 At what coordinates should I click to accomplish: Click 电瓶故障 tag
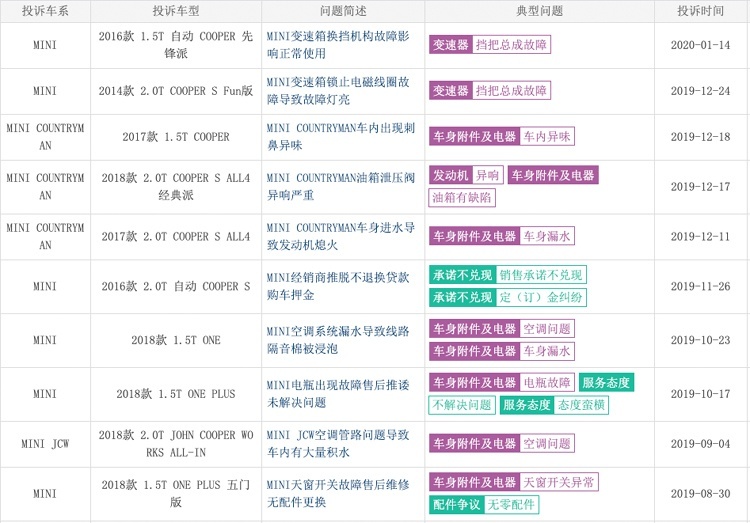tap(547, 382)
